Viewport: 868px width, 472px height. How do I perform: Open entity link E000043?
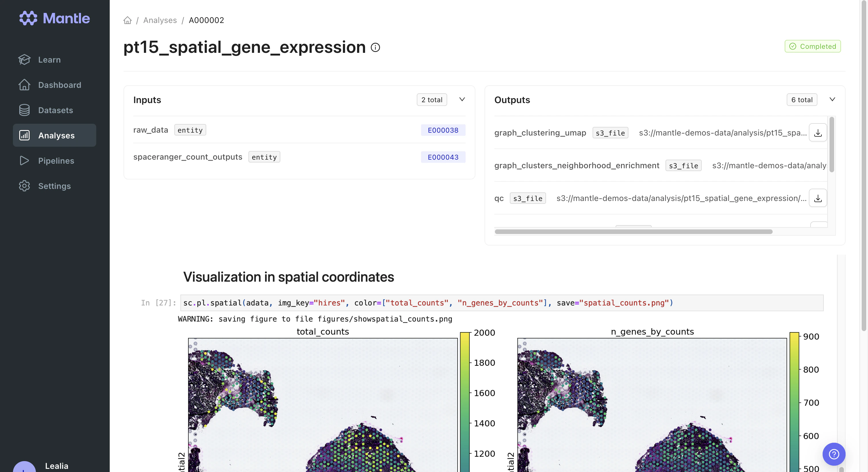click(443, 157)
